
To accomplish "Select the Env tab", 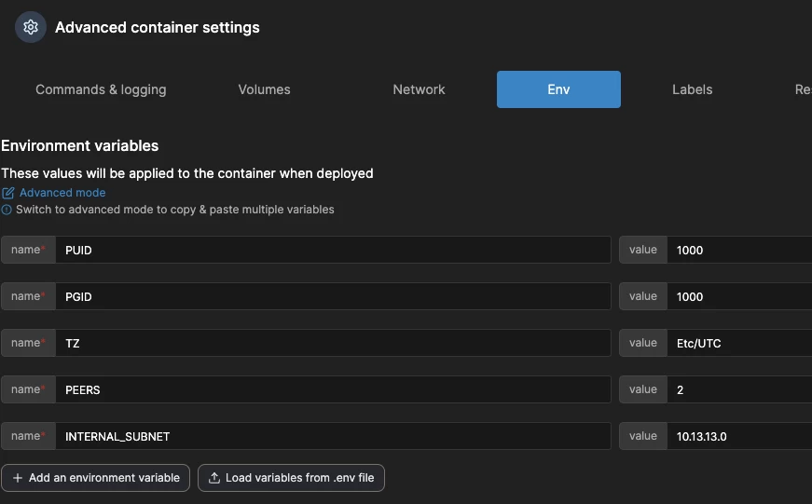I will tap(558, 89).
